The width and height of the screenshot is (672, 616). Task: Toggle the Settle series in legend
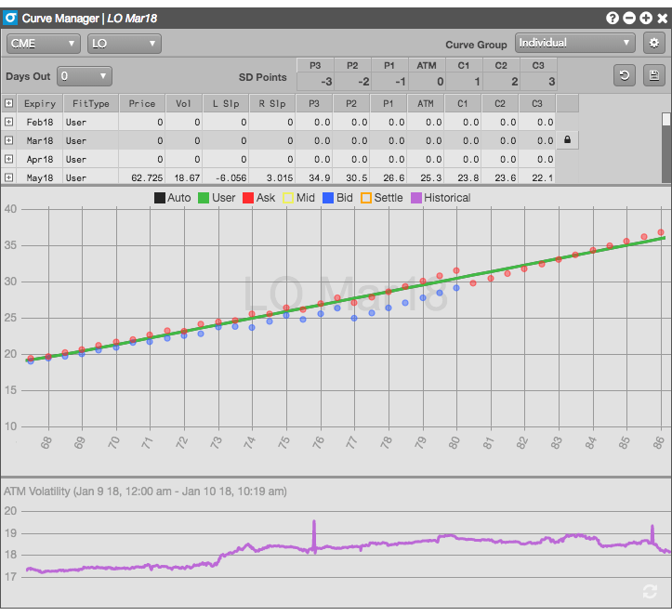pos(382,198)
